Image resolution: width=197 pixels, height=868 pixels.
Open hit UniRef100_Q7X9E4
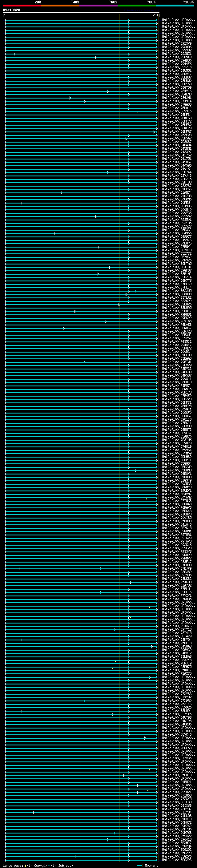point(177,101)
